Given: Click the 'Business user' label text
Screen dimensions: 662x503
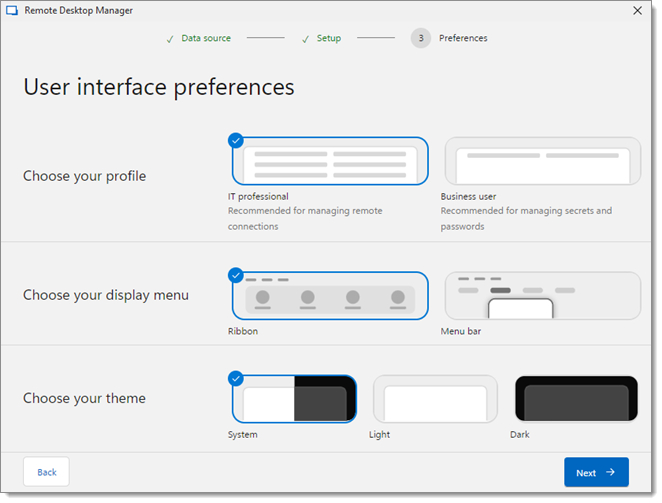Looking at the screenshot, I should point(468,196).
